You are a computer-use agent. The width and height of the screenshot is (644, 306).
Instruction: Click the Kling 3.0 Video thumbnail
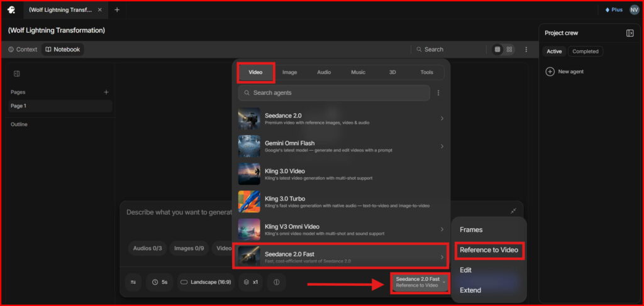(249, 174)
